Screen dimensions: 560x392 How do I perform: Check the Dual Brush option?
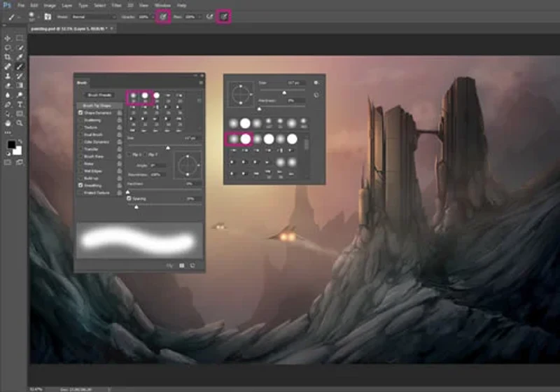pyautogui.click(x=80, y=134)
